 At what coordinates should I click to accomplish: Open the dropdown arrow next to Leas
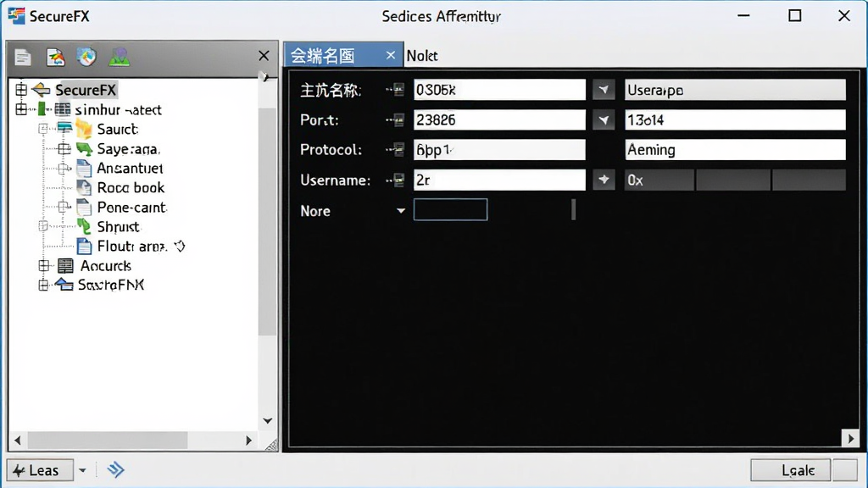(x=82, y=470)
